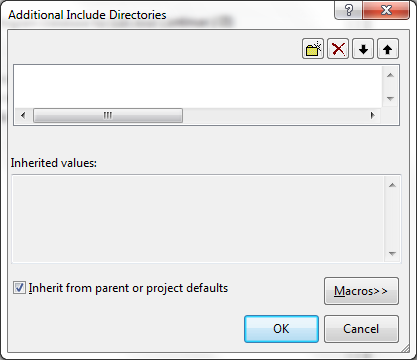Click down arrow in Inherited values scrollbar

(x=392, y=254)
